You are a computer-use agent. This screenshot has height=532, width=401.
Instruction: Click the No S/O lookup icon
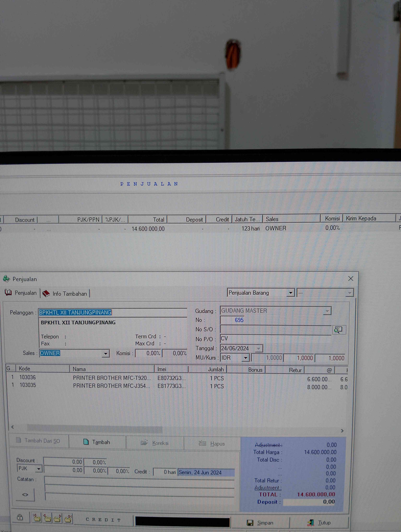click(x=338, y=330)
